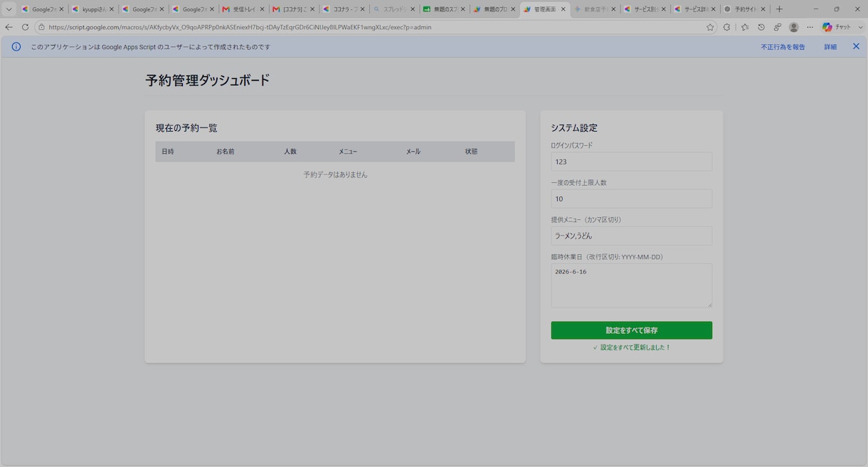Click the 人数 column header
The image size is (868, 467).
(x=290, y=152)
